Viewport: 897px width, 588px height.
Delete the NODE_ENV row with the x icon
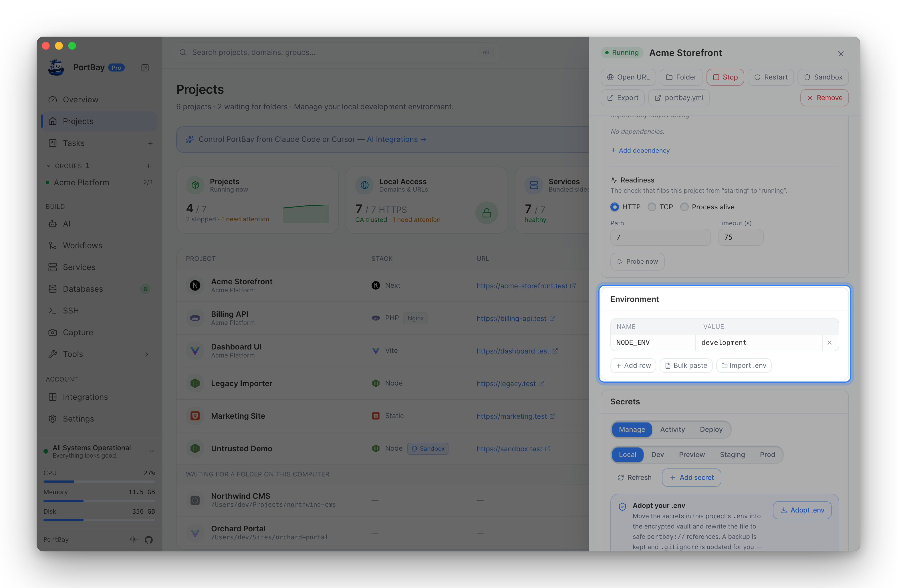pos(829,343)
